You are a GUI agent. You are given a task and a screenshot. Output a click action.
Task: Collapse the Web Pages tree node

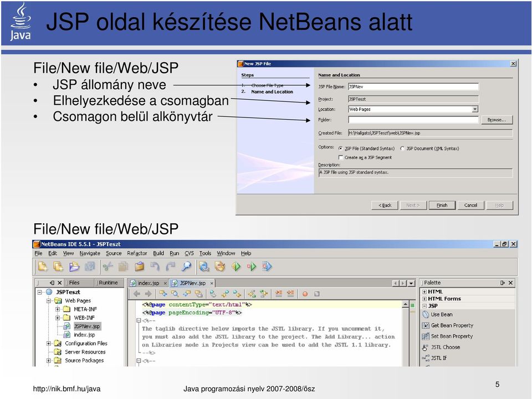tap(49, 300)
